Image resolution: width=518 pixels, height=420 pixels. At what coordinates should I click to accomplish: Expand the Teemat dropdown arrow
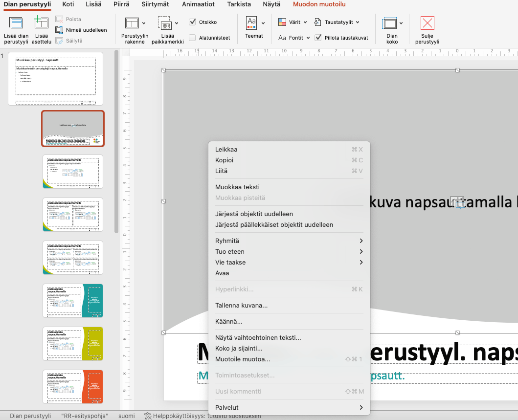coord(263,23)
